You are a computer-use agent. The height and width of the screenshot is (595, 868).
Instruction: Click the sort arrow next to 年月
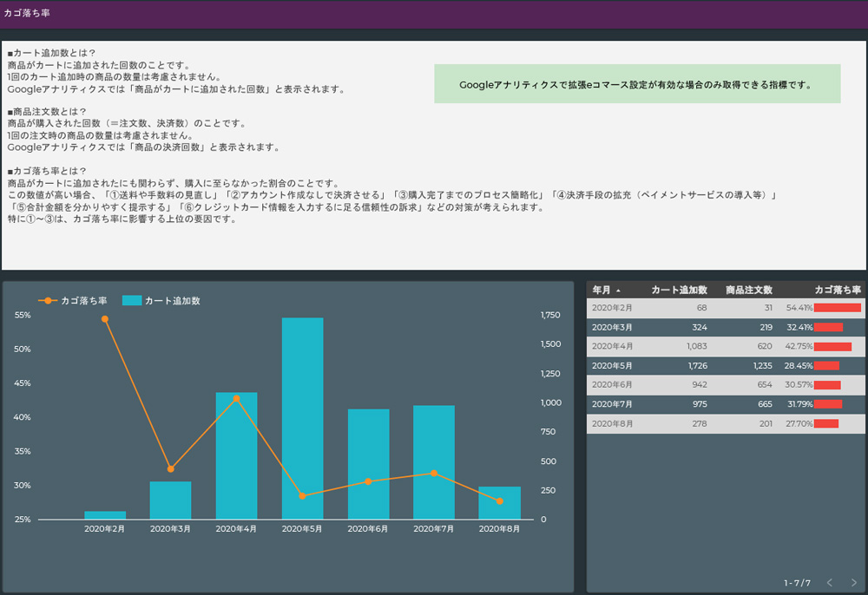point(618,291)
